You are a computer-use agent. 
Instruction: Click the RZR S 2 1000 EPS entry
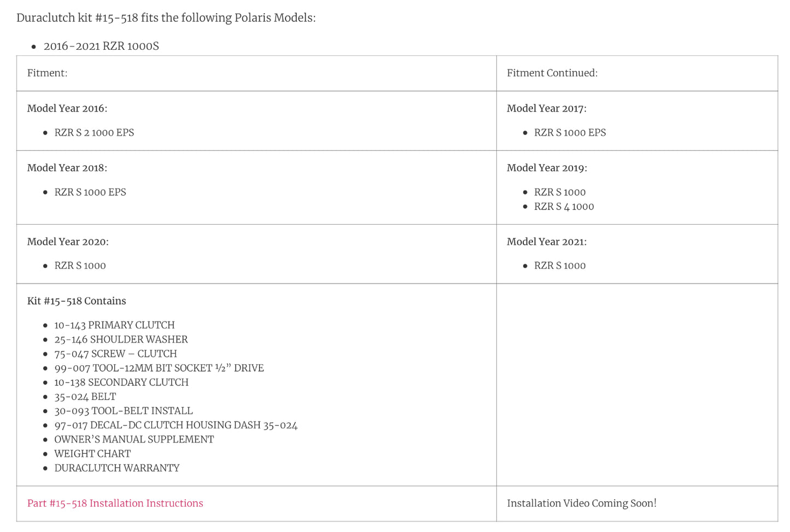(94, 132)
